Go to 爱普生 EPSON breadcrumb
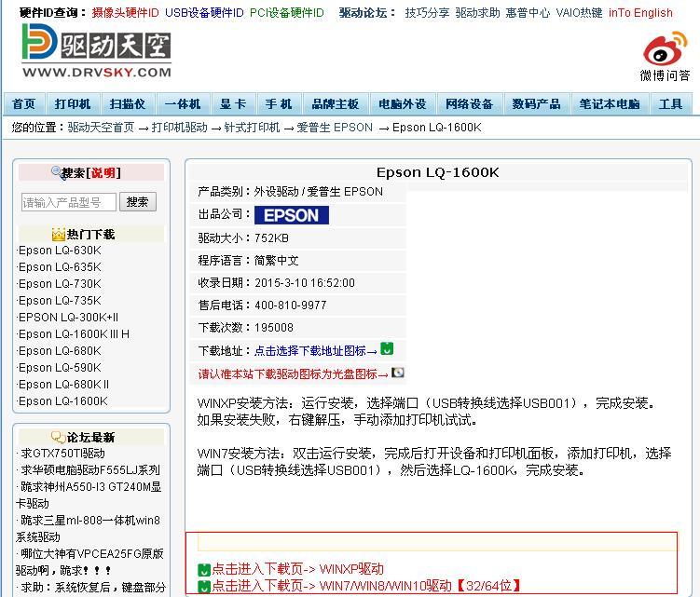Viewport: 700px width, 597px height. [x=335, y=128]
